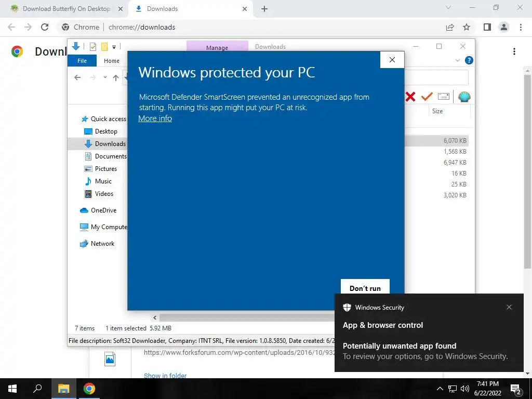Go up one folder level in Explorer
The width and height of the screenshot is (532, 399).
pos(116,78)
